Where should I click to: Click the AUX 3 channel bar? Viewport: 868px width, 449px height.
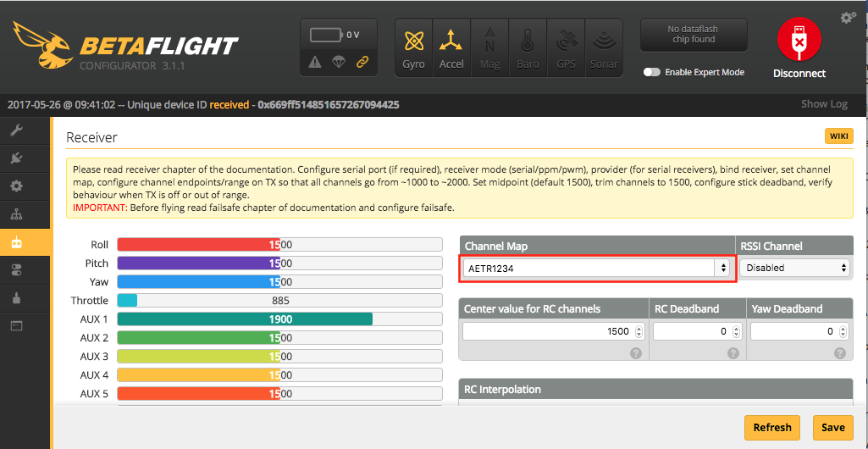279,357
